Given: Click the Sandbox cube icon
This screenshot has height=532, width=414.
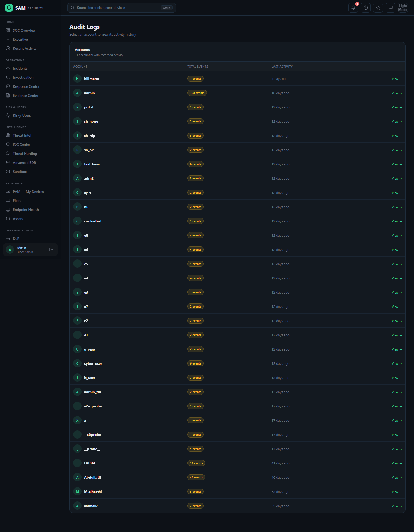Looking at the screenshot, I should pyautogui.click(x=8, y=172).
